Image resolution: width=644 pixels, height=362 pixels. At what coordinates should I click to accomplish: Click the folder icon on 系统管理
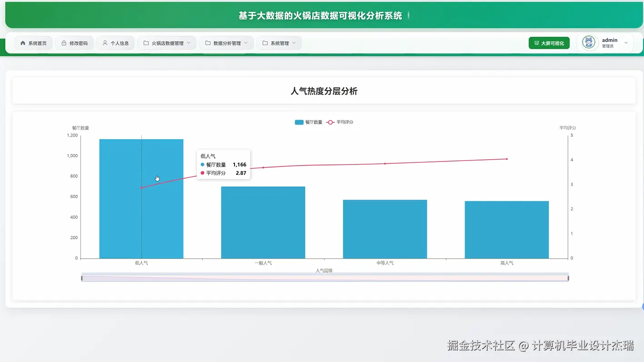[x=265, y=43]
